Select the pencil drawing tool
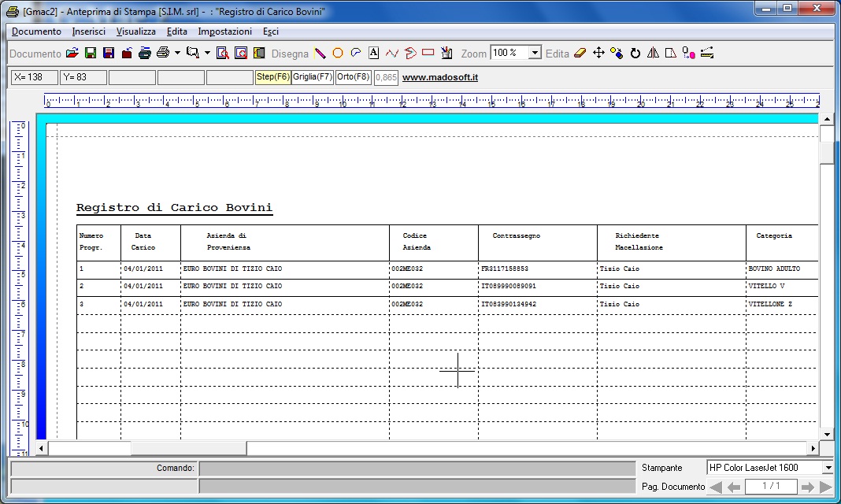Screen dimensions: 841x504 [x=320, y=53]
